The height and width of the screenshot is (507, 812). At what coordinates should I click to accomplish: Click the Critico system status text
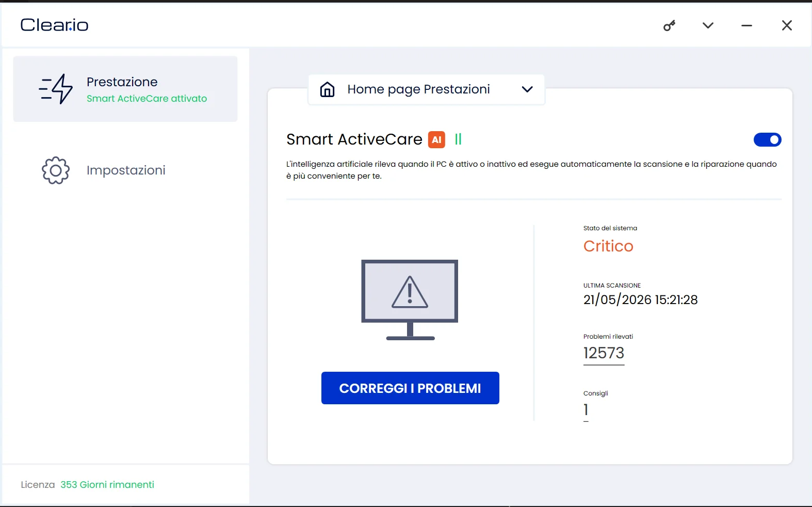608,246
